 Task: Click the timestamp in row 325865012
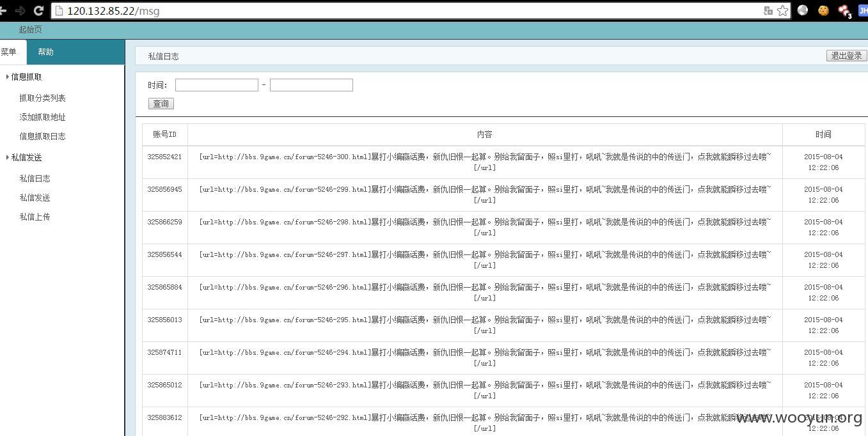click(x=823, y=391)
